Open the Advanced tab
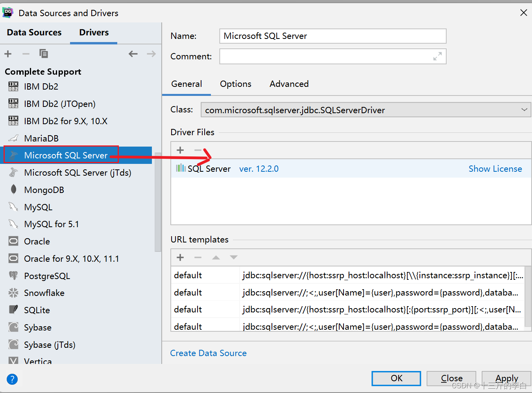The height and width of the screenshot is (393, 532). [x=289, y=84]
